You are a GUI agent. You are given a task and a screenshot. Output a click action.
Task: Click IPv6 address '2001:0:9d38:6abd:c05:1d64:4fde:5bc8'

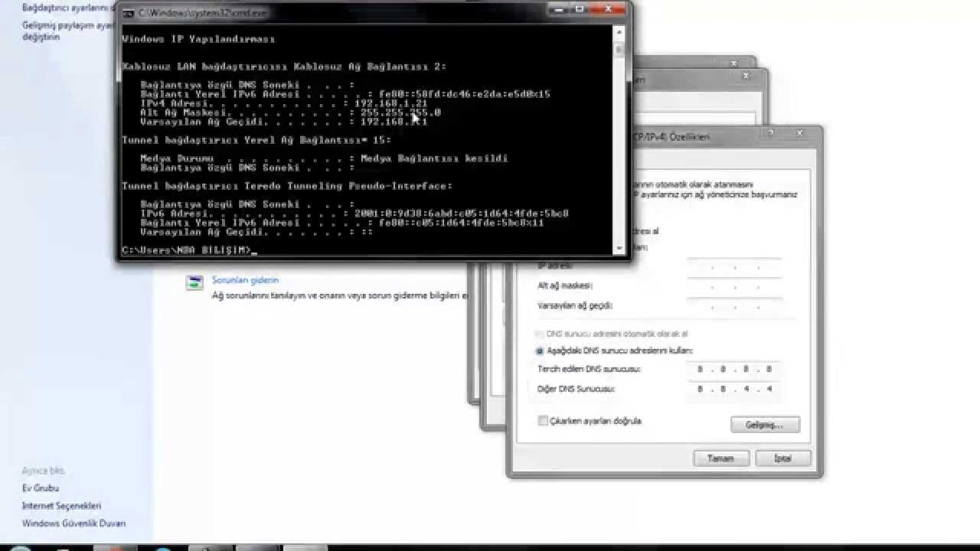[x=461, y=214]
